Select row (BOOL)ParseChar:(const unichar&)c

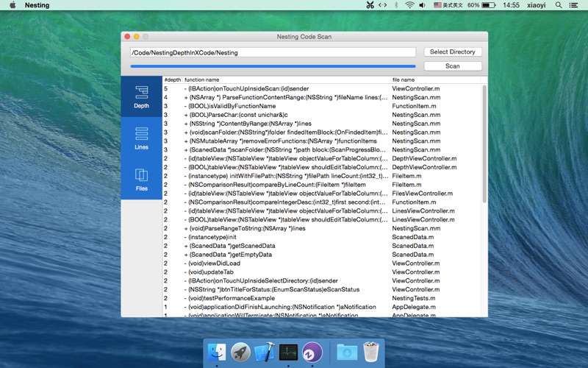[x=322, y=115]
